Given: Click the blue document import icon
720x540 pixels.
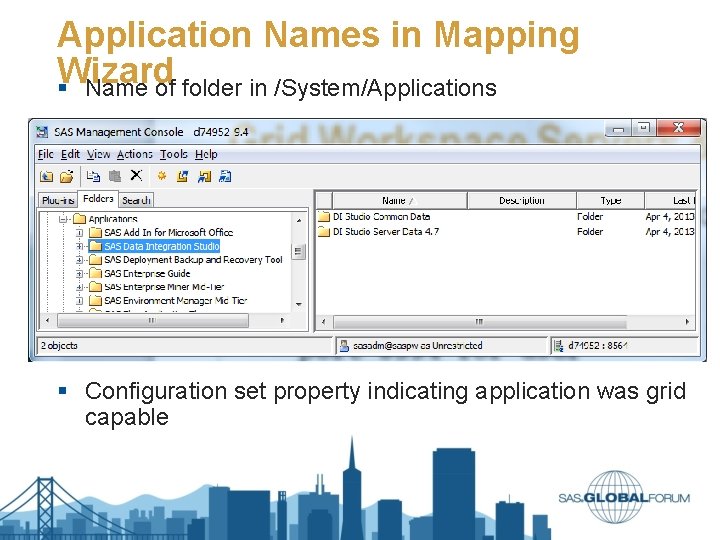Looking at the screenshot, I should [x=225, y=176].
